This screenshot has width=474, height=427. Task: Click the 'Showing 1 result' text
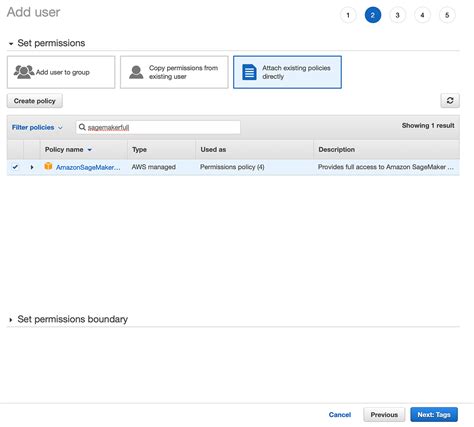click(x=428, y=126)
